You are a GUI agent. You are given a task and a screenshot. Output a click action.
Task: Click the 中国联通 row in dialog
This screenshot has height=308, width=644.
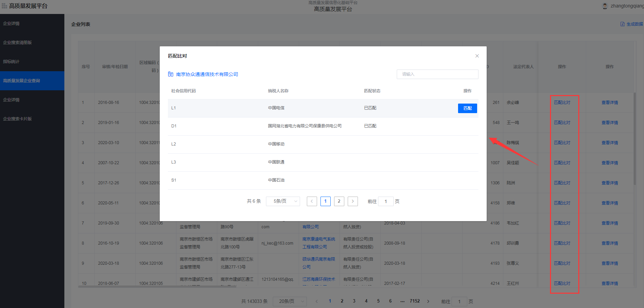pos(323,163)
